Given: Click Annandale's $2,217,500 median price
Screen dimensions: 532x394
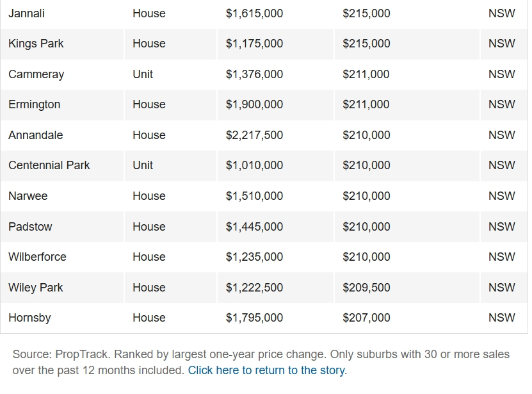Looking at the screenshot, I should pyautogui.click(x=254, y=135).
